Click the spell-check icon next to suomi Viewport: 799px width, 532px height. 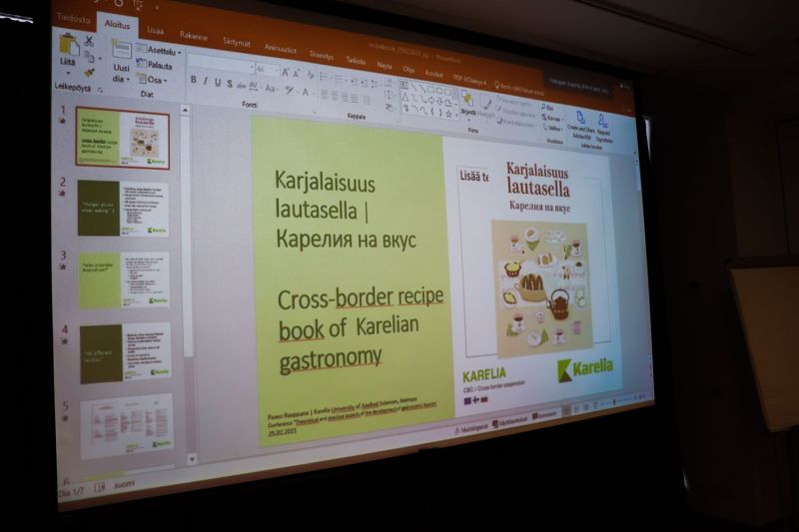pos(99,488)
